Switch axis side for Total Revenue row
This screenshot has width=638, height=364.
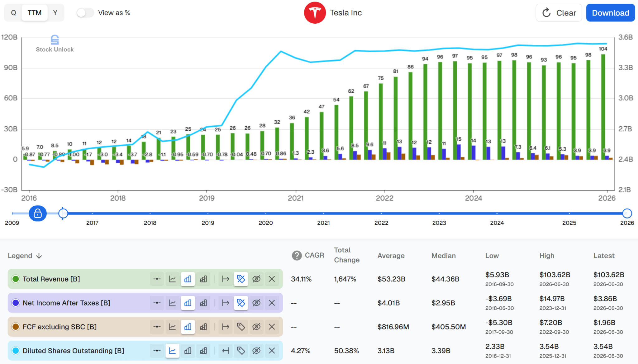226,279
